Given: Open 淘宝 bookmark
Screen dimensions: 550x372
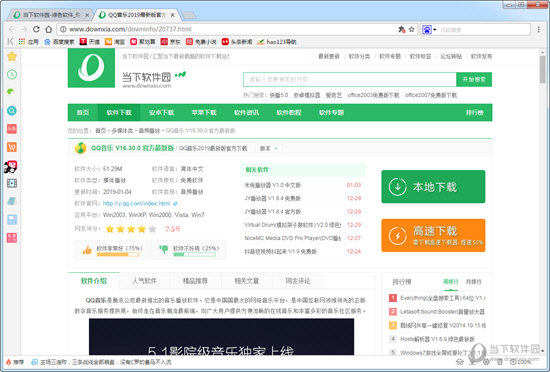Looking at the screenshot, I should click(115, 42).
